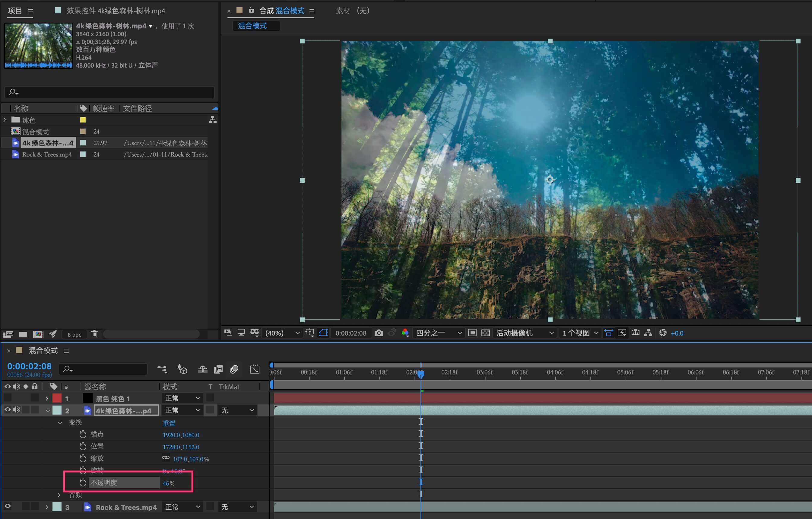The image size is (812, 519).
Task: Expand the 黑色 纯色 1 layer properties
Action: click(x=46, y=399)
